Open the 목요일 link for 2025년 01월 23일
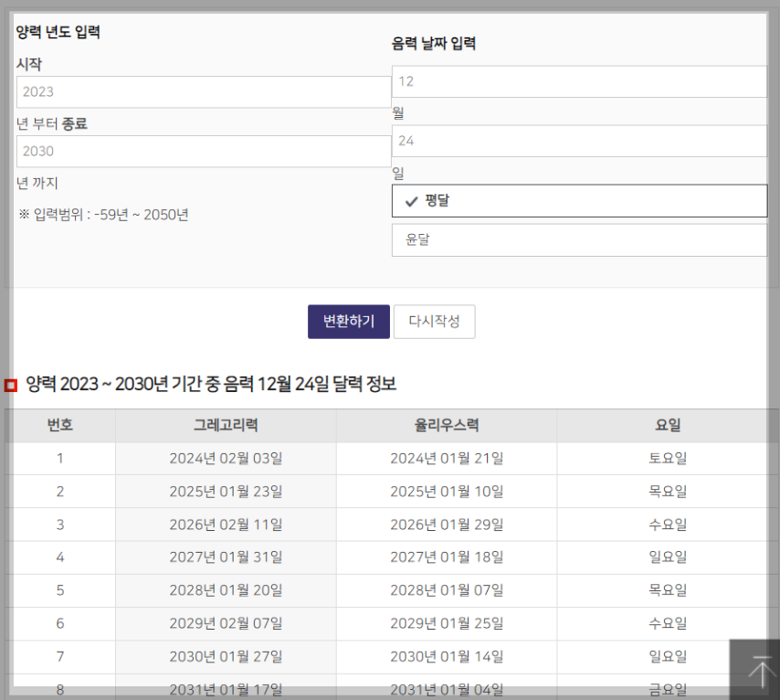This screenshot has height=700, width=780. (668, 492)
